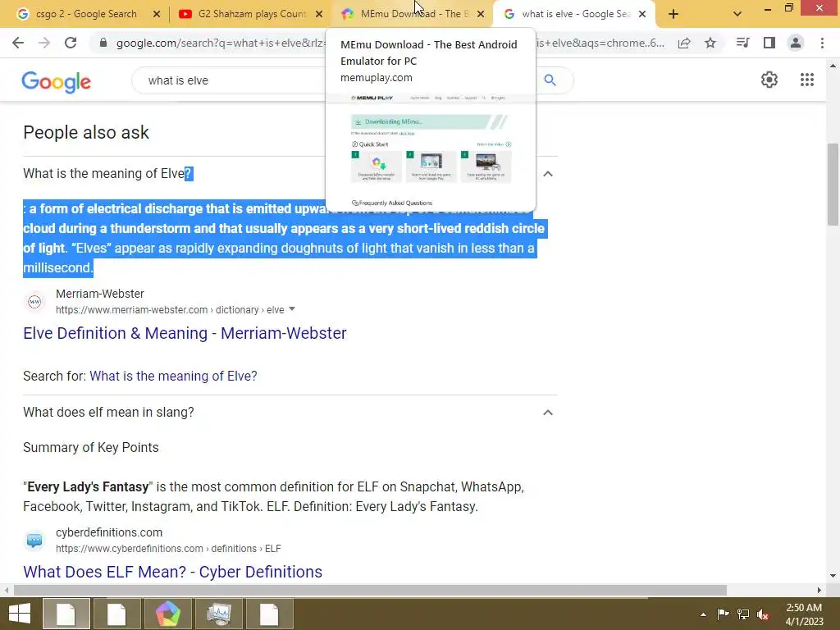
Task: Click the Summary of Key Points text
Action: tap(90, 447)
